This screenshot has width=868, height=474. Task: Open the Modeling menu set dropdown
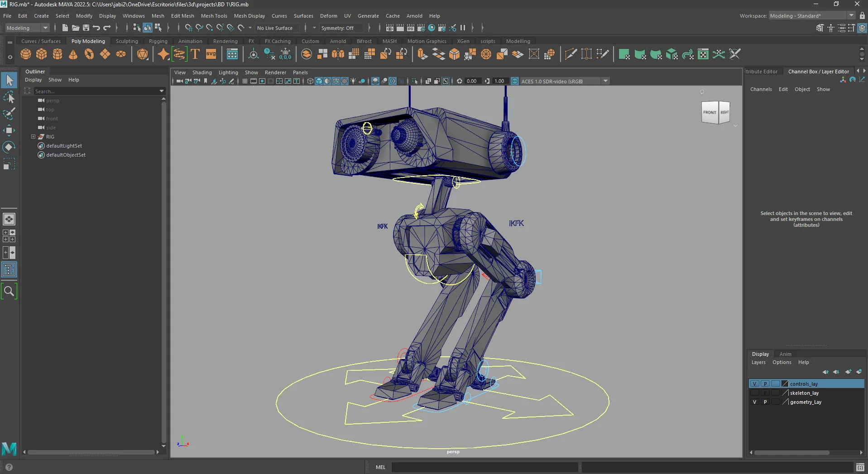click(45, 28)
